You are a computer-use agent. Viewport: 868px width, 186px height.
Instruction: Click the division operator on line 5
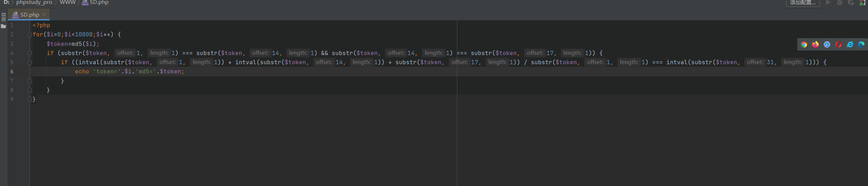click(525, 62)
